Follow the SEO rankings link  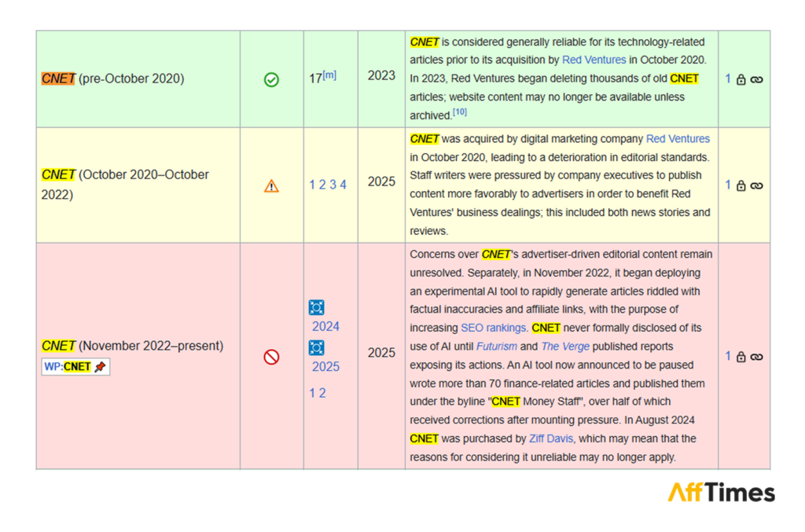493,328
